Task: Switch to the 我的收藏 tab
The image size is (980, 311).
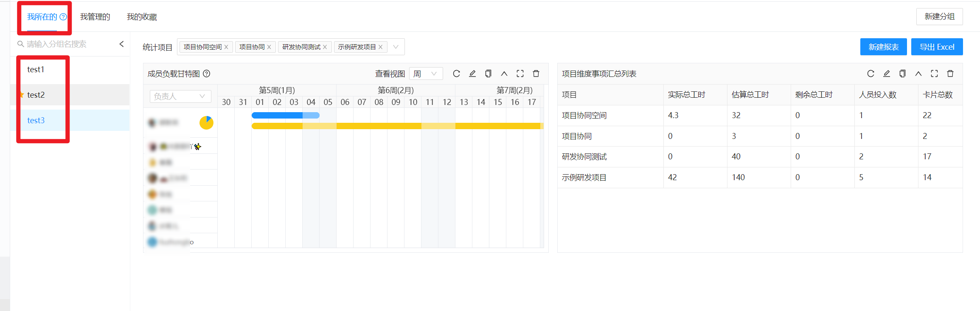Action: pyautogui.click(x=142, y=17)
